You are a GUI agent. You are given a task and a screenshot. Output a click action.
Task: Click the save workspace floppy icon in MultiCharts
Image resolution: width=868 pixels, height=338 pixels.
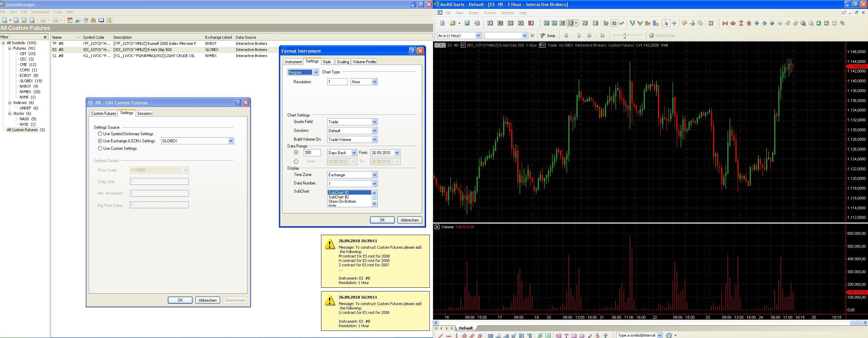(467, 23)
